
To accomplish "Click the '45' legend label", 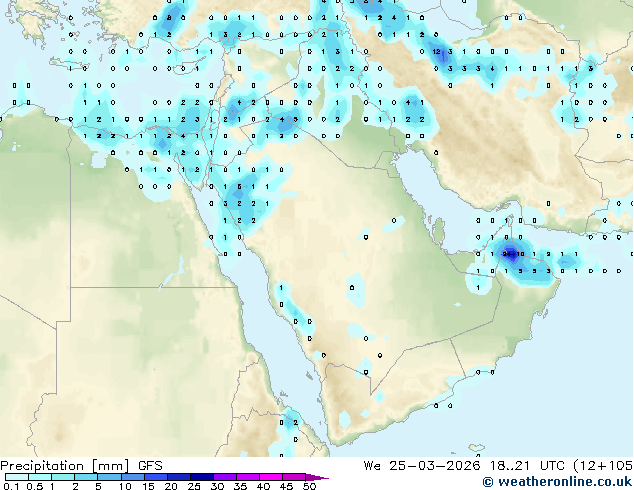I will point(286,486).
